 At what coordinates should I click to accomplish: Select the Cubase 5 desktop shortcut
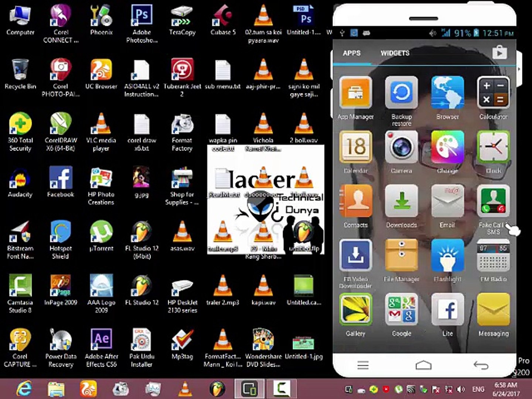tap(223, 20)
